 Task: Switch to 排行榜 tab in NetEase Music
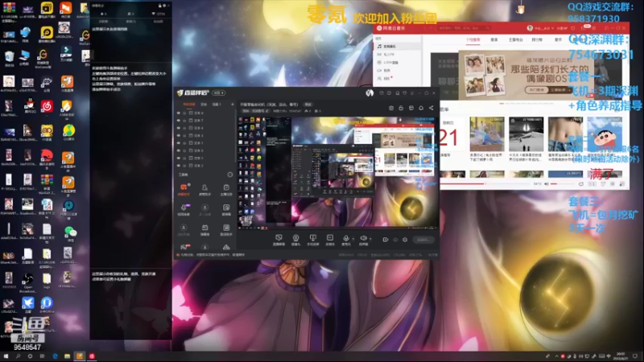pos(537,39)
